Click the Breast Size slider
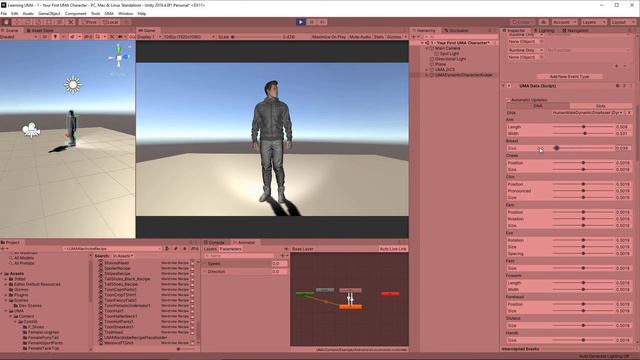 point(583,148)
